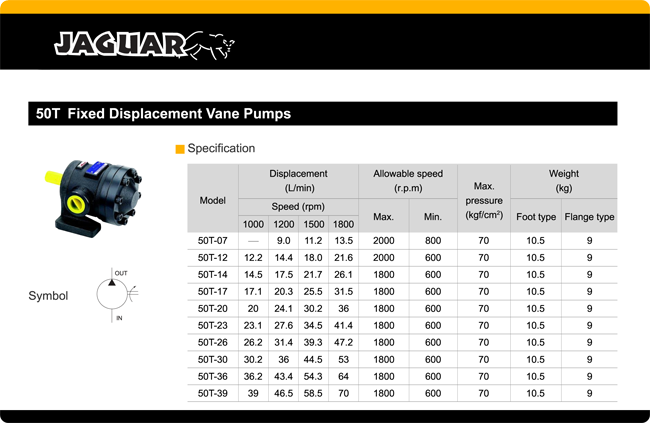This screenshot has height=423, width=650.
Task: Click the '50T Fixed Displacement Vane Pumps' heading
Action: (163, 114)
